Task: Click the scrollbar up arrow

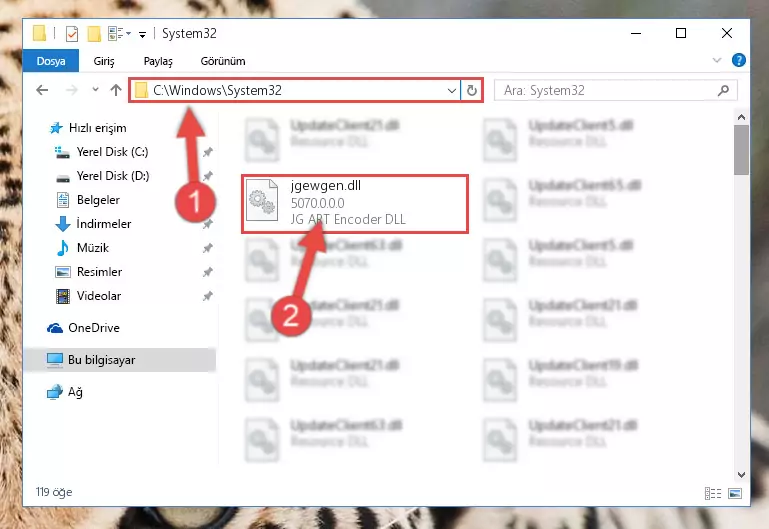Action: 741,117
